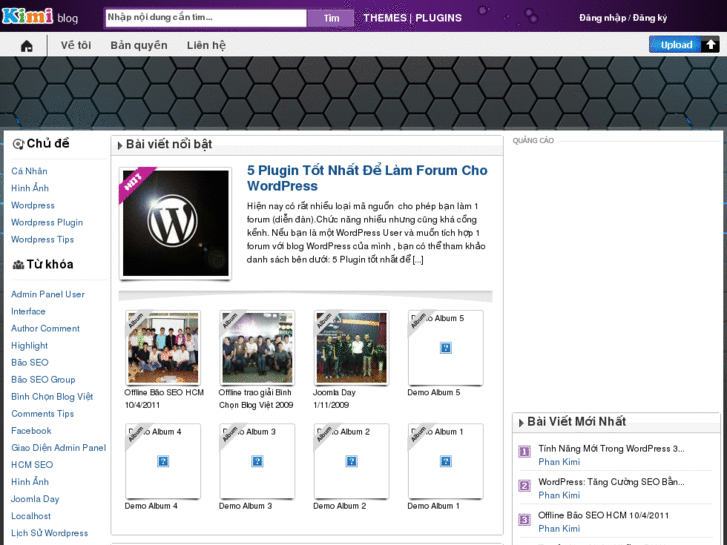The width and height of the screenshot is (727, 545).
Task: Open the Wordpress Plugin category
Action: tap(47, 222)
